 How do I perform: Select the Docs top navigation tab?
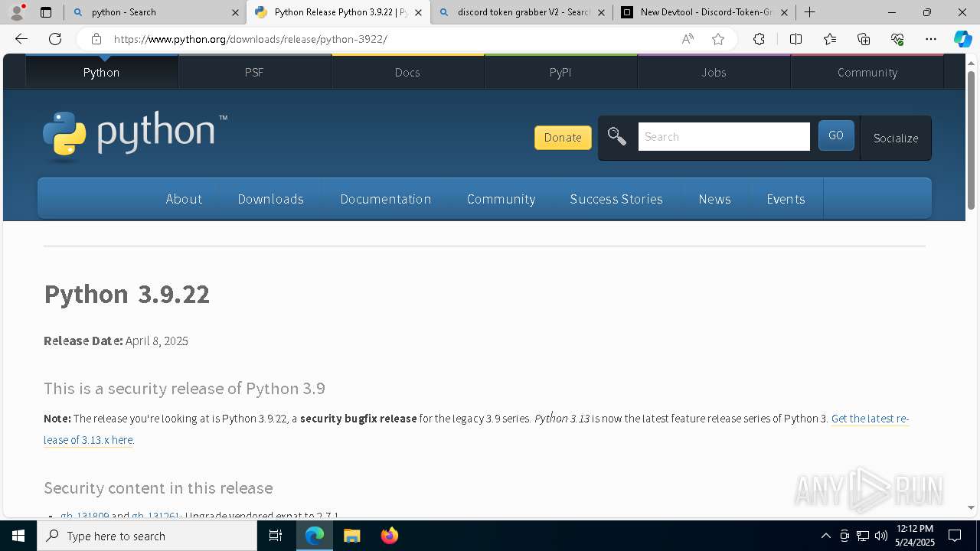click(407, 72)
